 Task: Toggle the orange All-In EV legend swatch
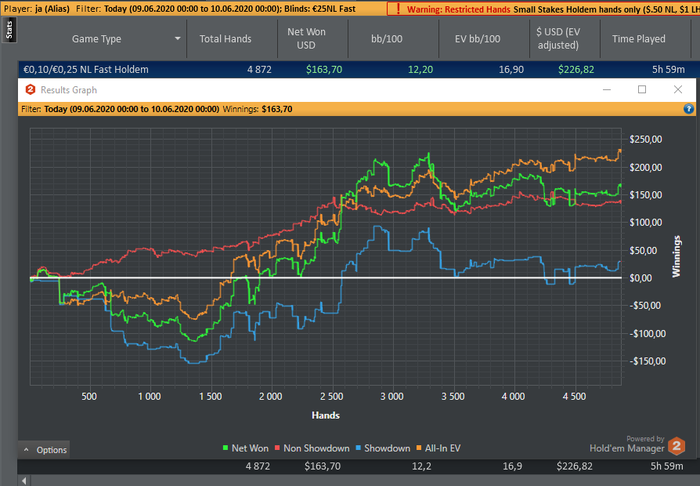coord(419,448)
